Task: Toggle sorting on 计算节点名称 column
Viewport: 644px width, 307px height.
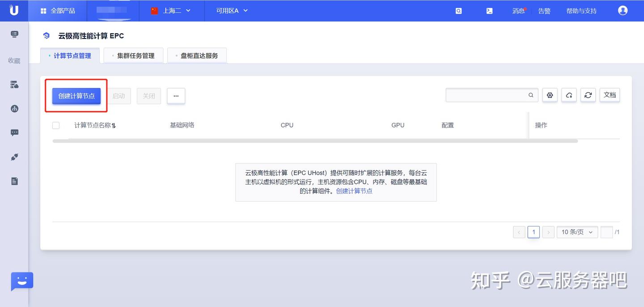Action: 114,125
